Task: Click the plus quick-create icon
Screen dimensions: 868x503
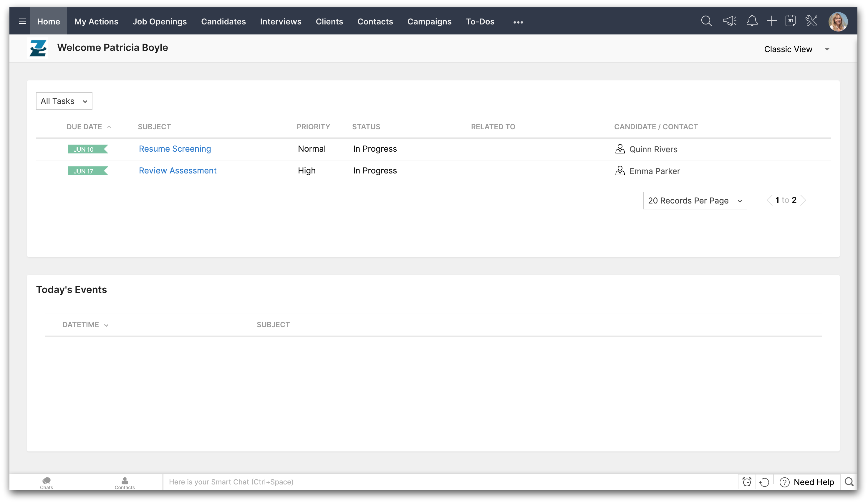Action: pos(771,21)
